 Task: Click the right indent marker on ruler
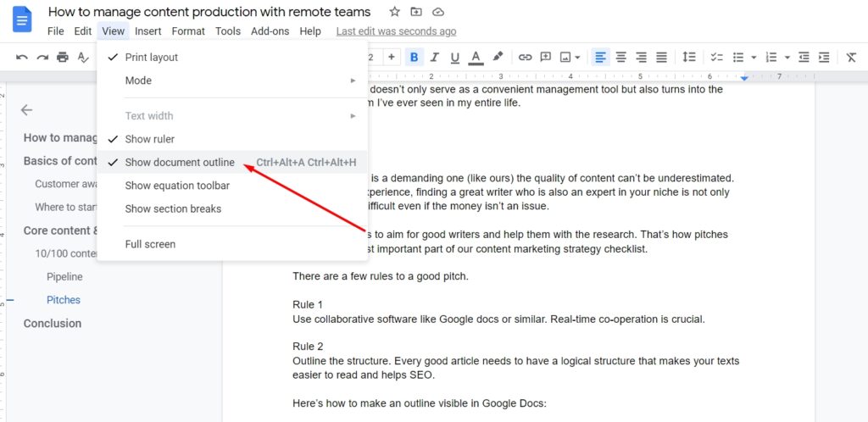pos(744,78)
